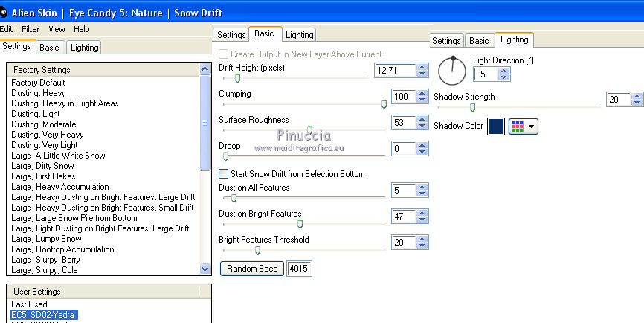Click the Droop slider handle
This screenshot has width=644, height=323.
point(225,156)
